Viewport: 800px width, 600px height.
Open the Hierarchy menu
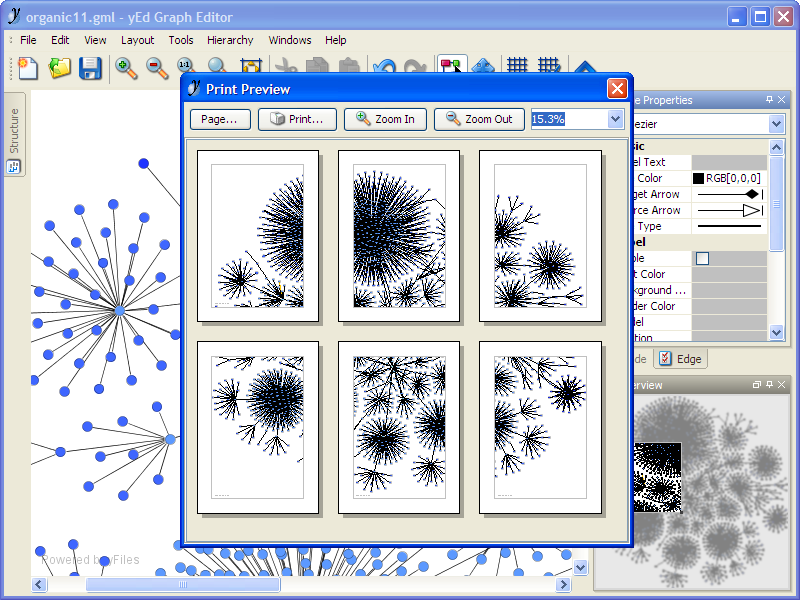coord(230,40)
